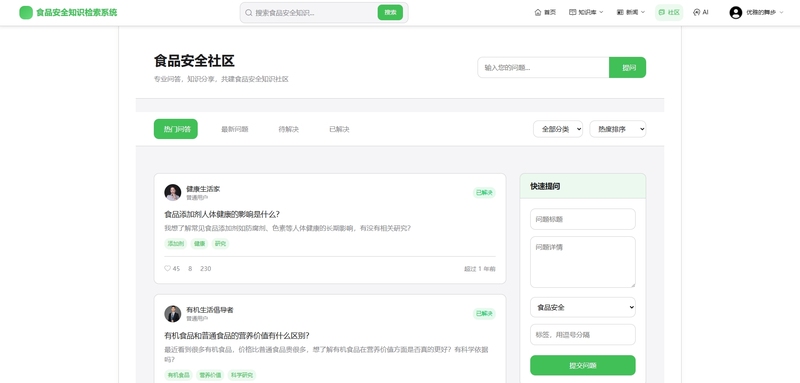Screen dimensions: 800x383
Task: Click the 已解决 badge on 有机生活倡导者 post
Action: 484,314
